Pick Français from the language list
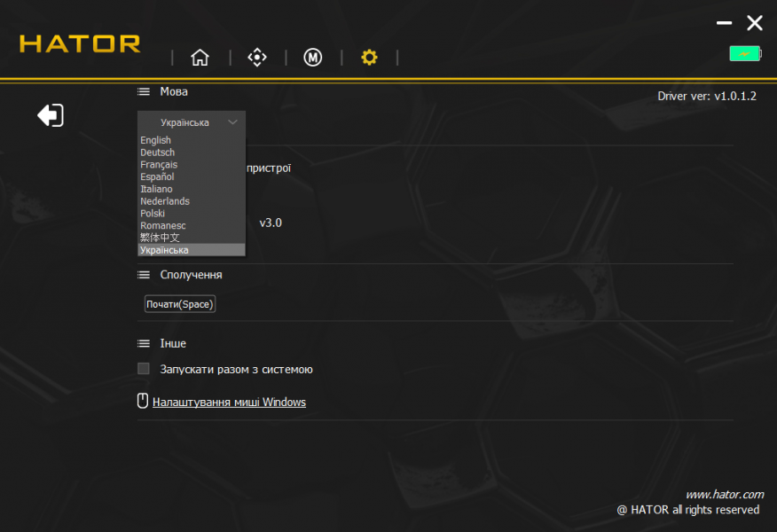The height and width of the screenshot is (532, 777). click(x=159, y=165)
